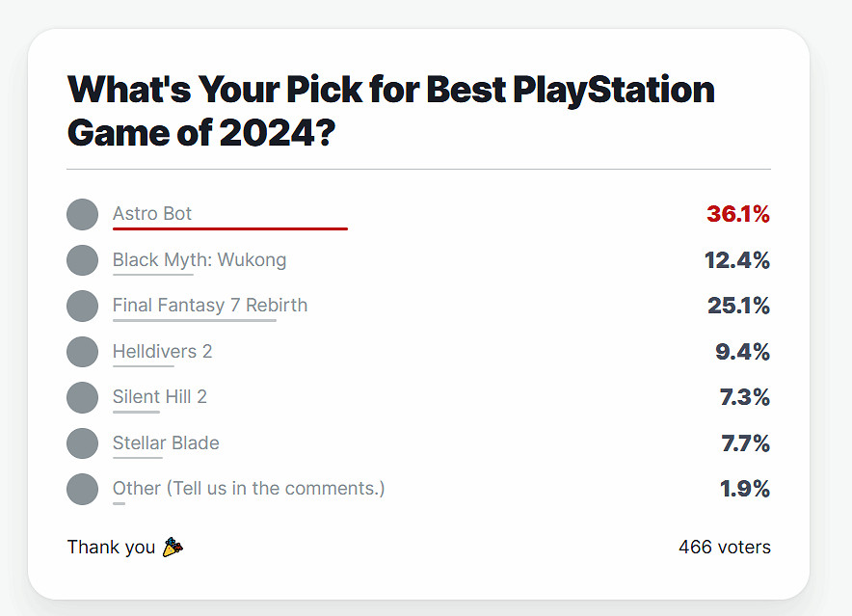Choose the Stellar Blade radio circle

click(83, 443)
